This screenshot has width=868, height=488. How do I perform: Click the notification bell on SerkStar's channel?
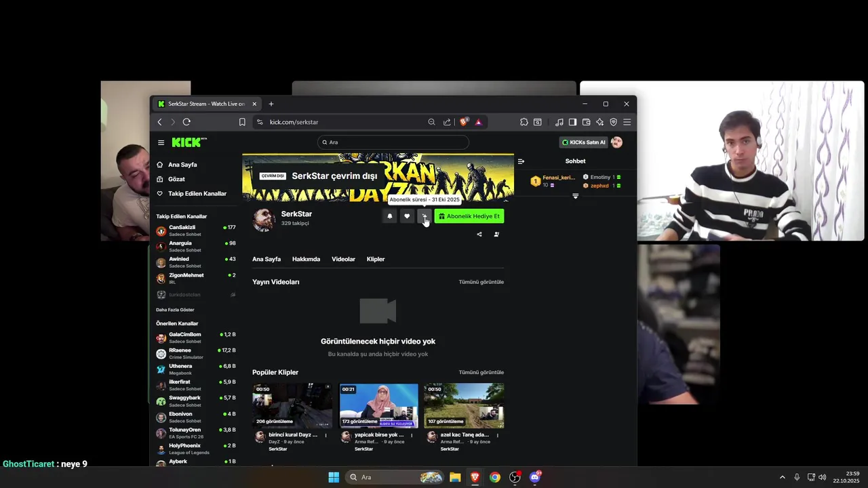click(389, 216)
